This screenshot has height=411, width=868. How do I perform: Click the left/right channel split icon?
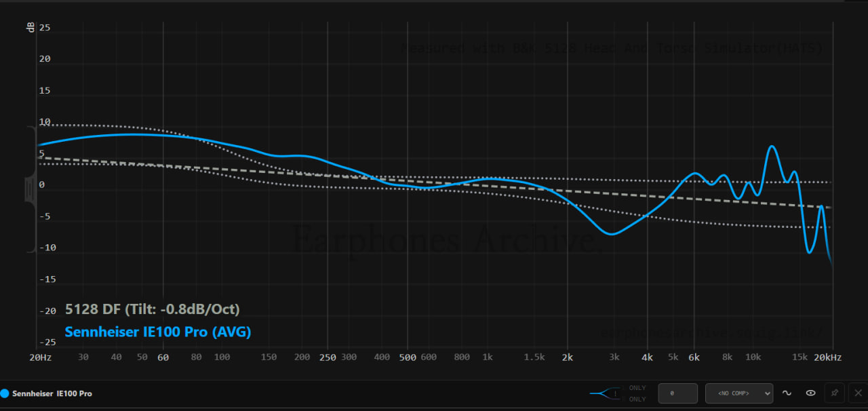point(605,393)
